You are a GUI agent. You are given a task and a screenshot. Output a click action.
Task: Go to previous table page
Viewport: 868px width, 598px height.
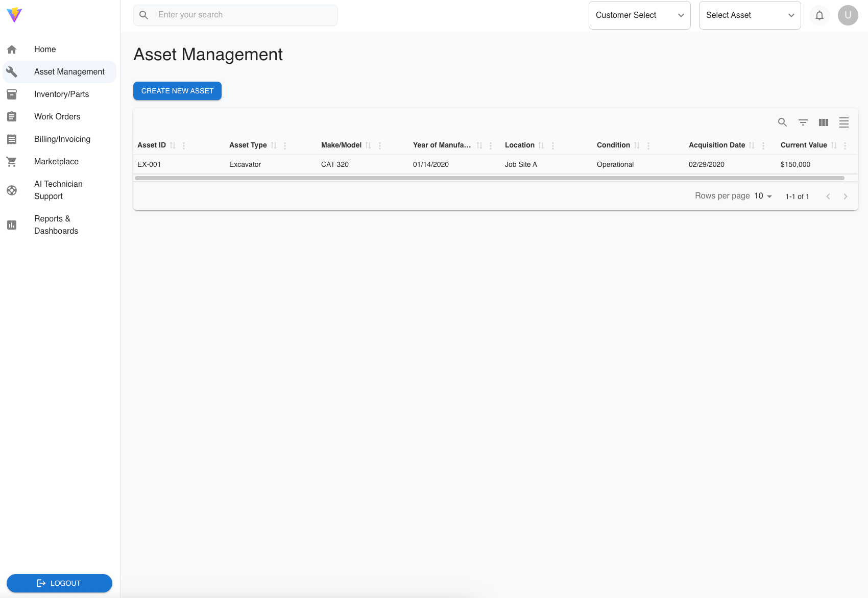tap(828, 196)
